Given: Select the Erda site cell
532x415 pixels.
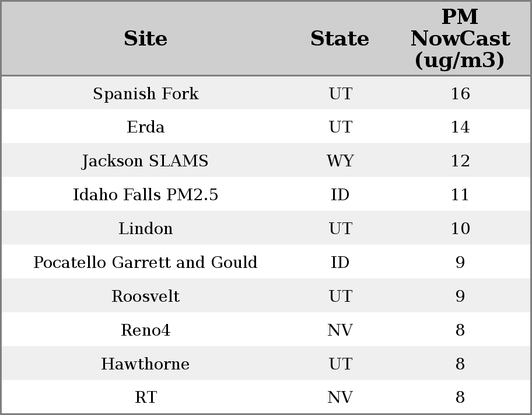Looking at the screenshot, I should pos(145,127).
